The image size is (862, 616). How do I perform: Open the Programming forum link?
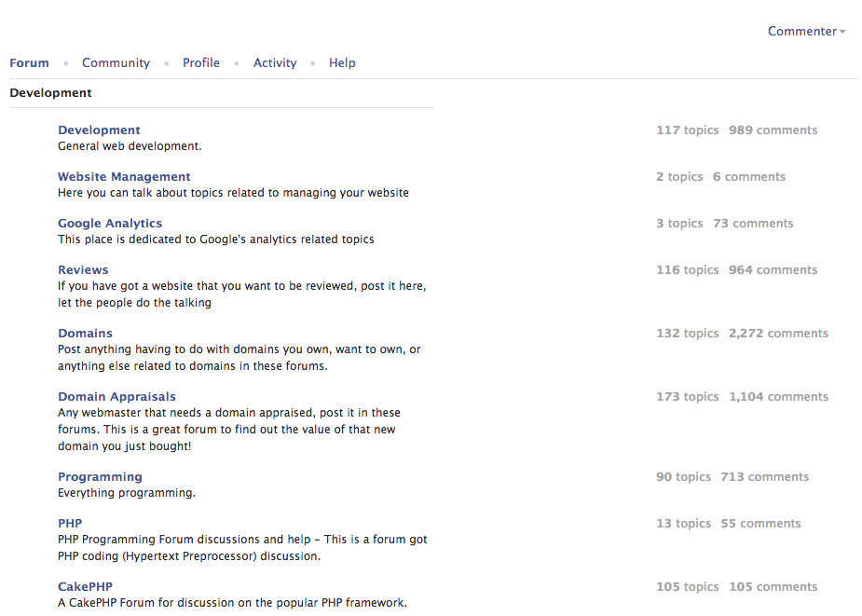100,477
